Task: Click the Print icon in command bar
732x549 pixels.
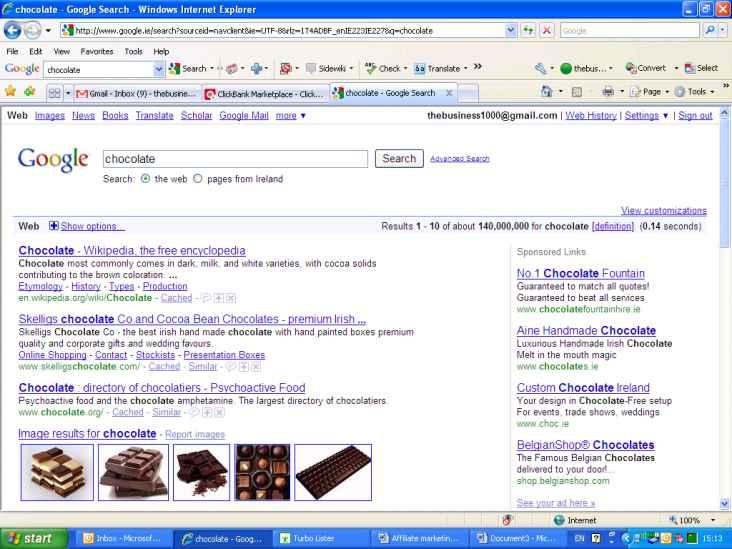Action: 608,92
